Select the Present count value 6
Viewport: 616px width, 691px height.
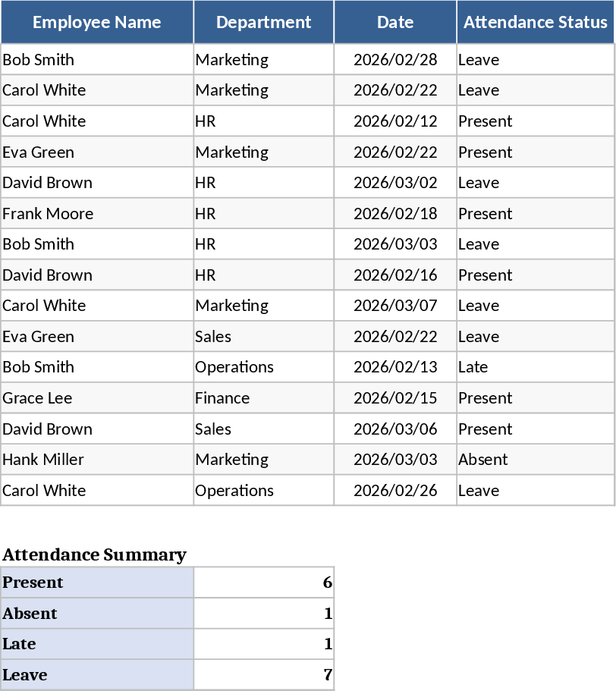263,583
